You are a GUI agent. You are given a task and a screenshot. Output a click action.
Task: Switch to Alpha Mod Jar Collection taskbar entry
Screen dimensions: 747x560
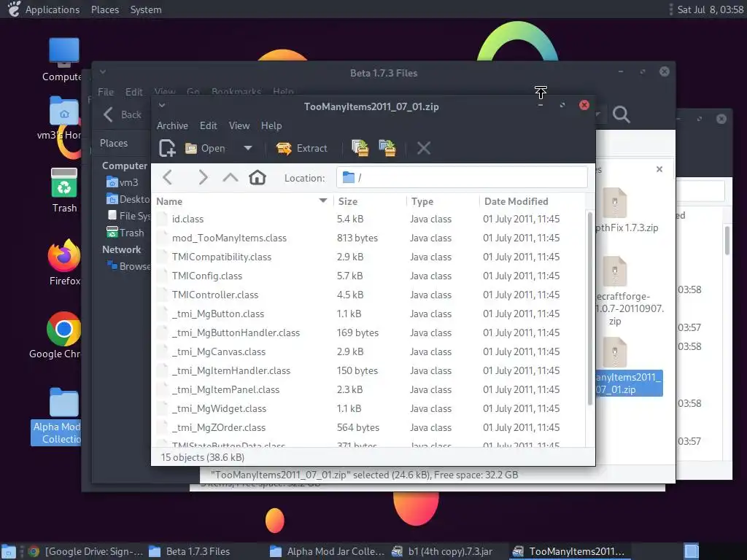327,551
